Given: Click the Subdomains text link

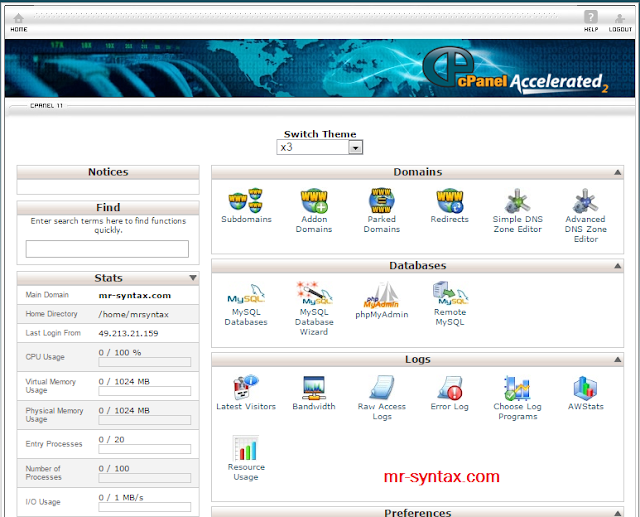Looking at the screenshot, I should 246,219.
